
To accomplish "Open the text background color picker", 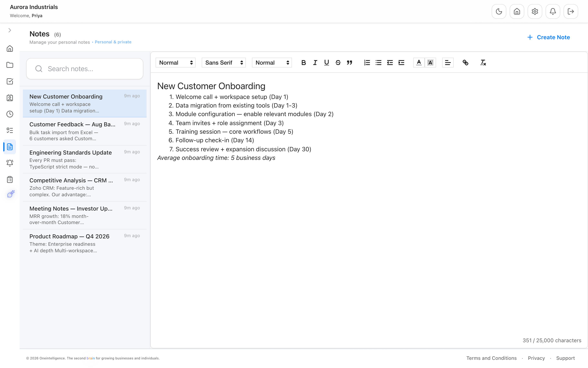I will coord(430,63).
